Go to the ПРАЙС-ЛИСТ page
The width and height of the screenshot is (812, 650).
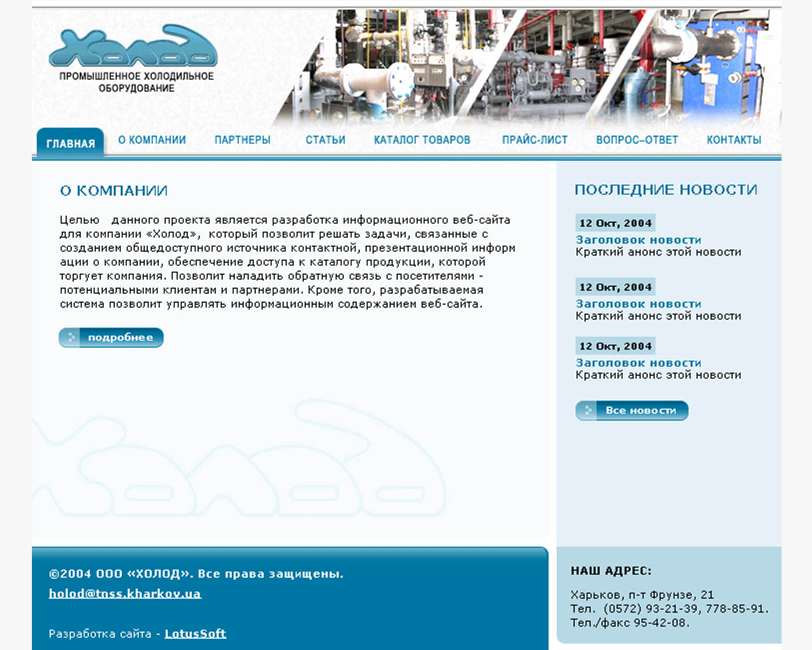535,140
